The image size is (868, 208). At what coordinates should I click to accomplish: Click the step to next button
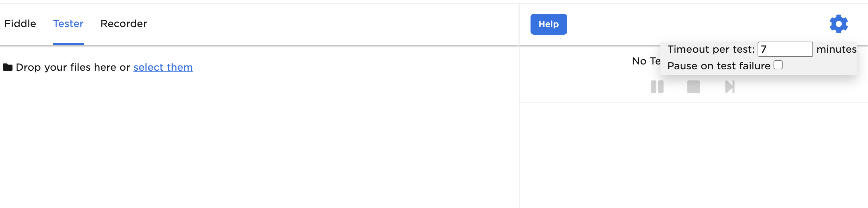pos(730,87)
